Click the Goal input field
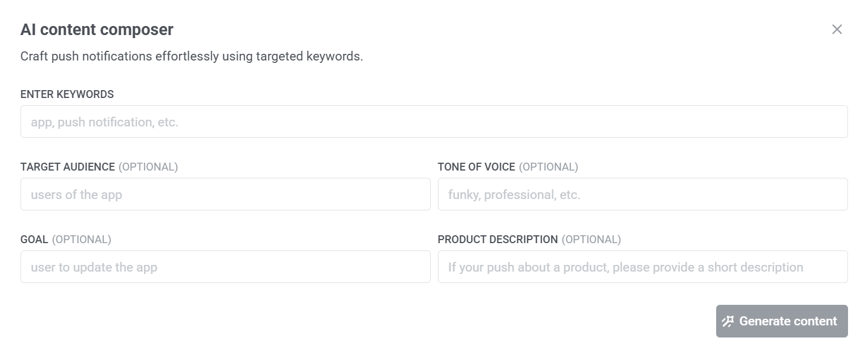 tap(225, 267)
